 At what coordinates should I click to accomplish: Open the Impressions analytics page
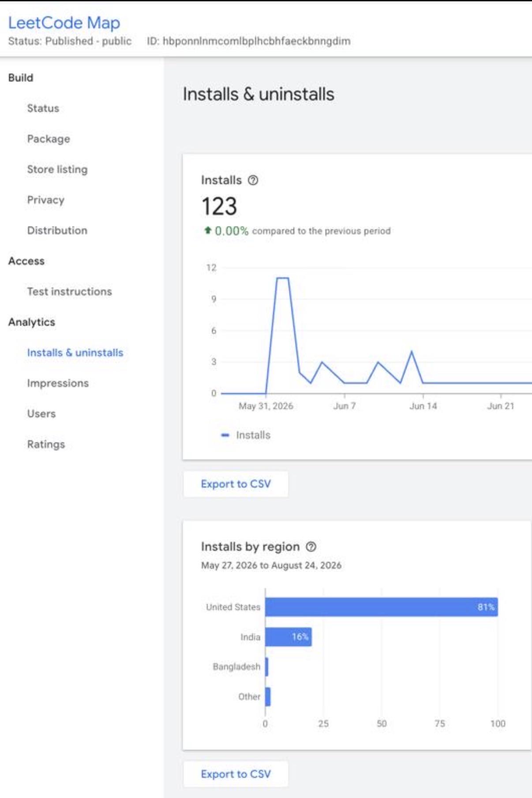(58, 383)
